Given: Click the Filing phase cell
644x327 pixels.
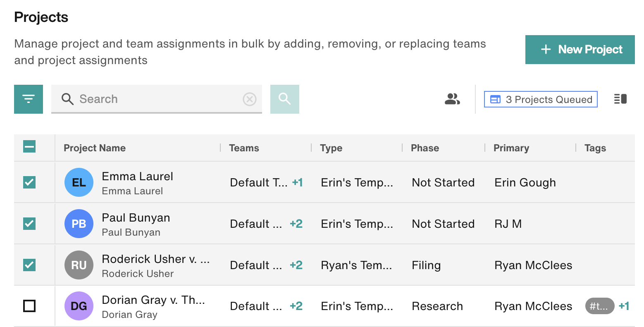Looking at the screenshot, I should coord(426,265).
